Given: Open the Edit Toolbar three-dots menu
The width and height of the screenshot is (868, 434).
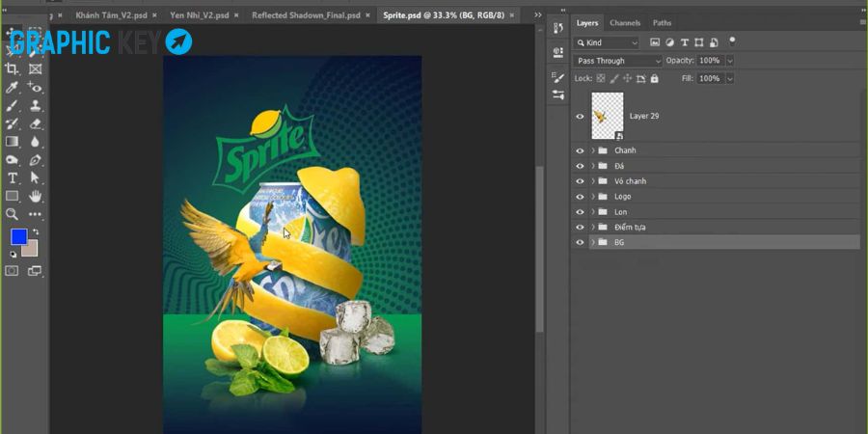Looking at the screenshot, I should click(x=36, y=214).
